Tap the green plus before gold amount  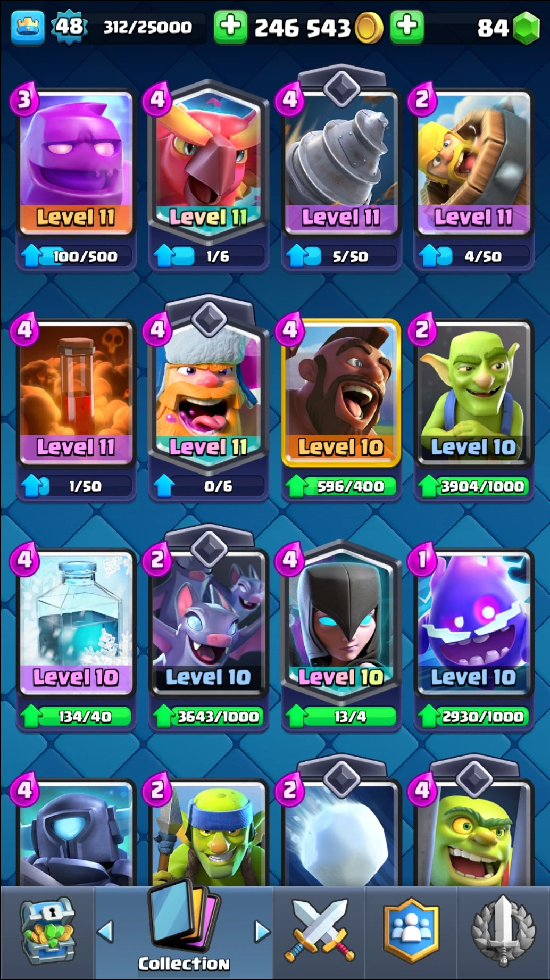[x=230, y=27]
